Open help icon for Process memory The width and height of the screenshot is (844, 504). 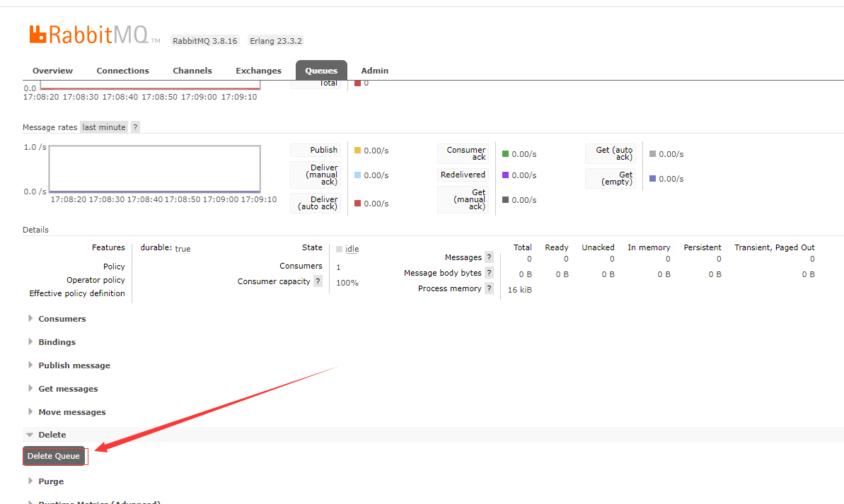coord(489,288)
